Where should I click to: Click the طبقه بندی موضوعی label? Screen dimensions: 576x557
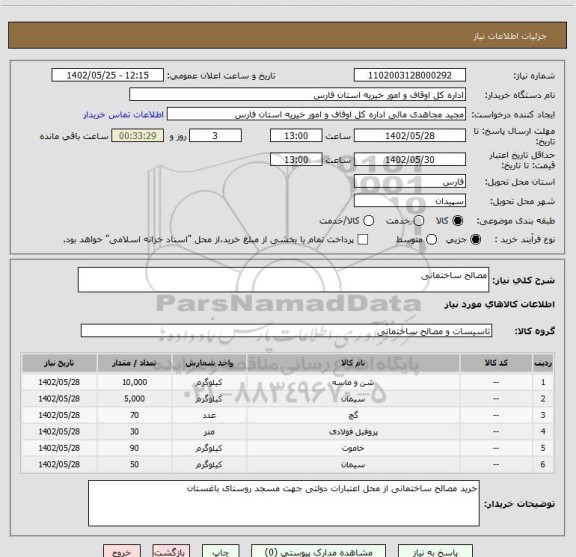[x=516, y=221]
